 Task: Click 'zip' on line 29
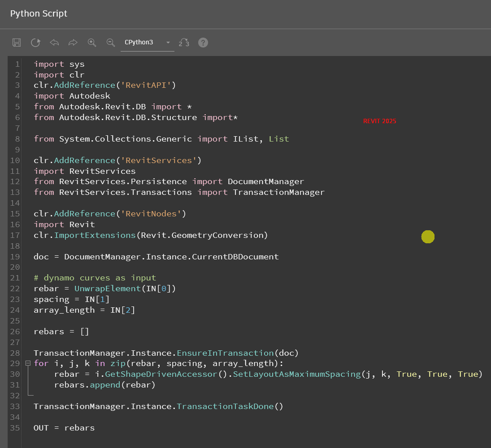coord(118,363)
